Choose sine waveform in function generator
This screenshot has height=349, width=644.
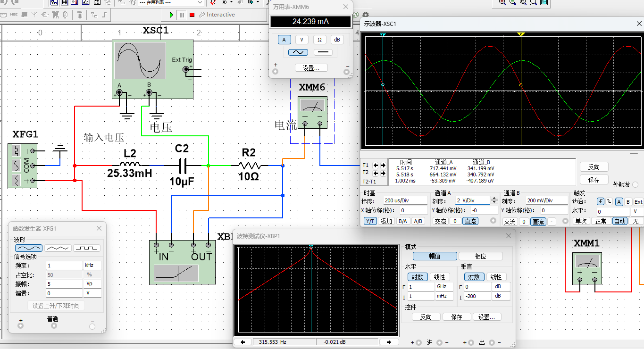[29, 248]
